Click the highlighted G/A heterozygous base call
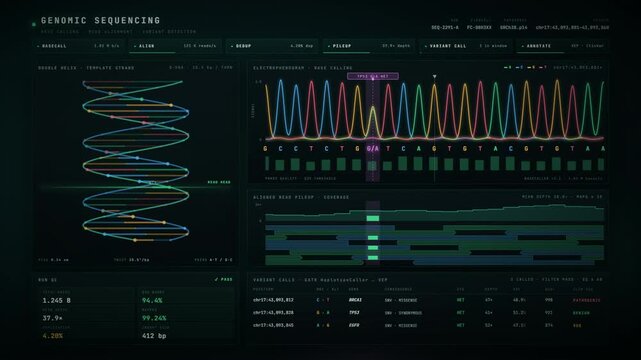 point(372,149)
